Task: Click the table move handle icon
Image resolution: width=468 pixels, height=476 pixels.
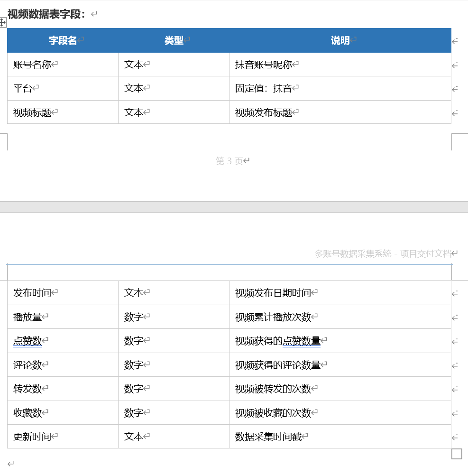Action: point(3,23)
